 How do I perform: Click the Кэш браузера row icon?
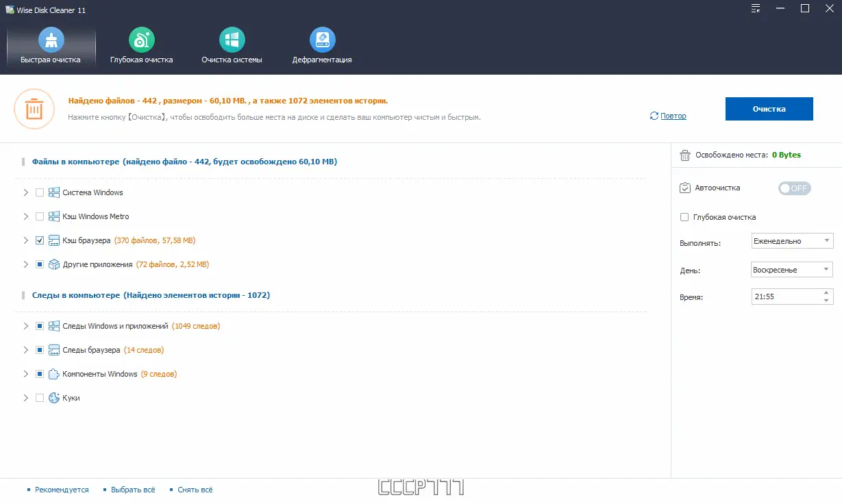pyautogui.click(x=54, y=240)
